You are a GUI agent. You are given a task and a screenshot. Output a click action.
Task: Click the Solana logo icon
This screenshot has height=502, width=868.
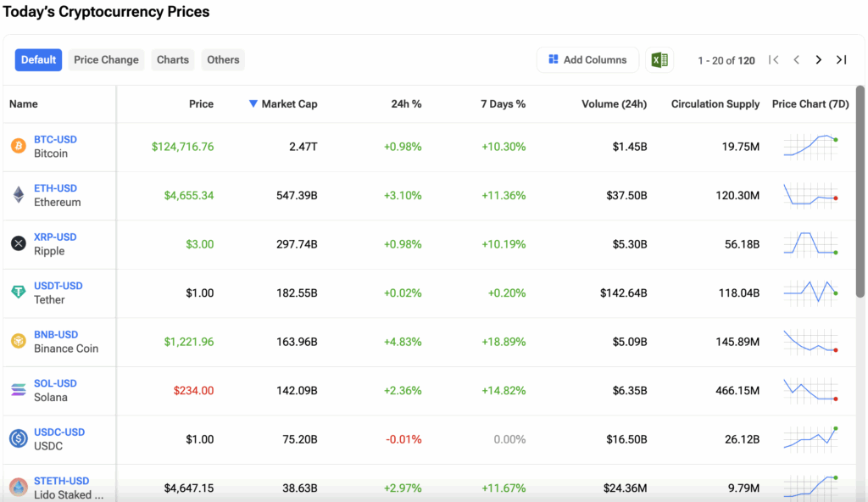19,390
